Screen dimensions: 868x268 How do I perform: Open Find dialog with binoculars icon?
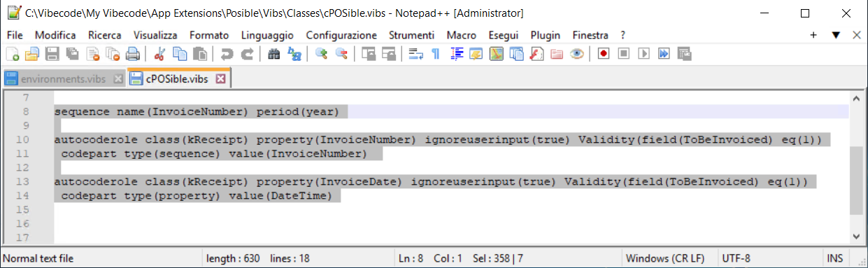(274, 54)
